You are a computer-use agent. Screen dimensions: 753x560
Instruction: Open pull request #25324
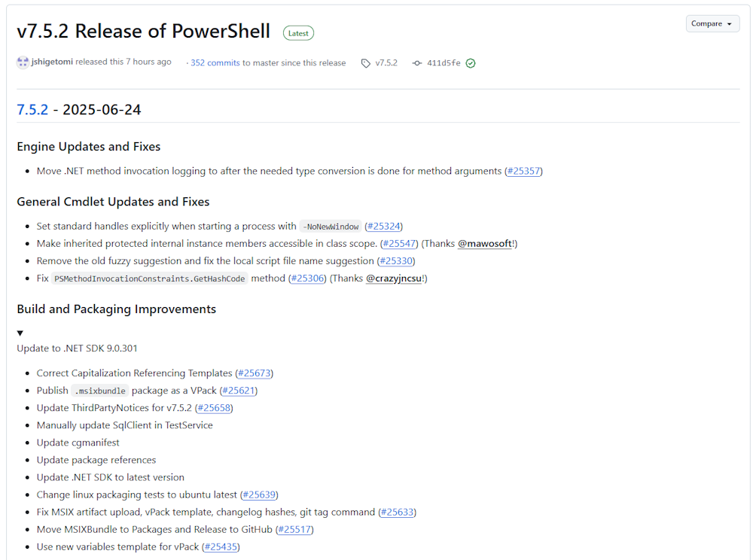[384, 226]
